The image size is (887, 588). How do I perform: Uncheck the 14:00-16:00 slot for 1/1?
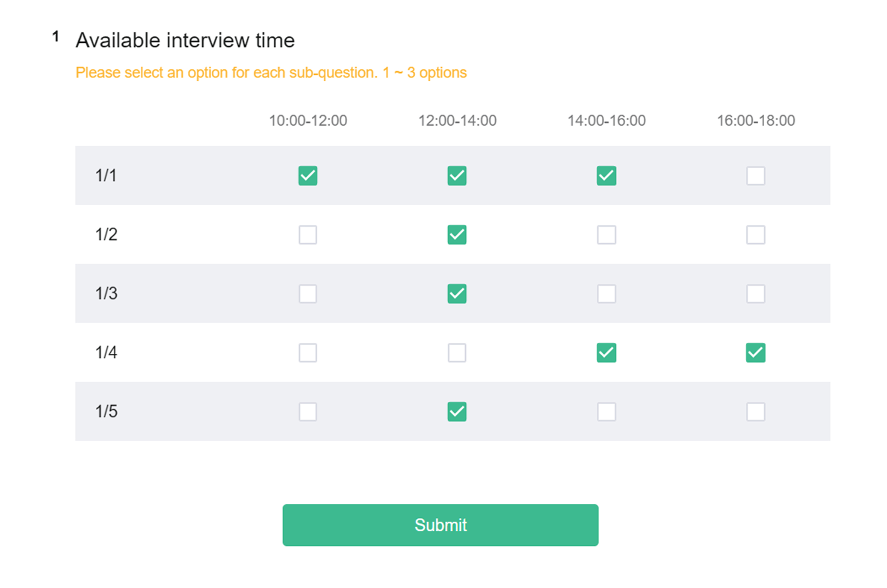click(x=606, y=175)
